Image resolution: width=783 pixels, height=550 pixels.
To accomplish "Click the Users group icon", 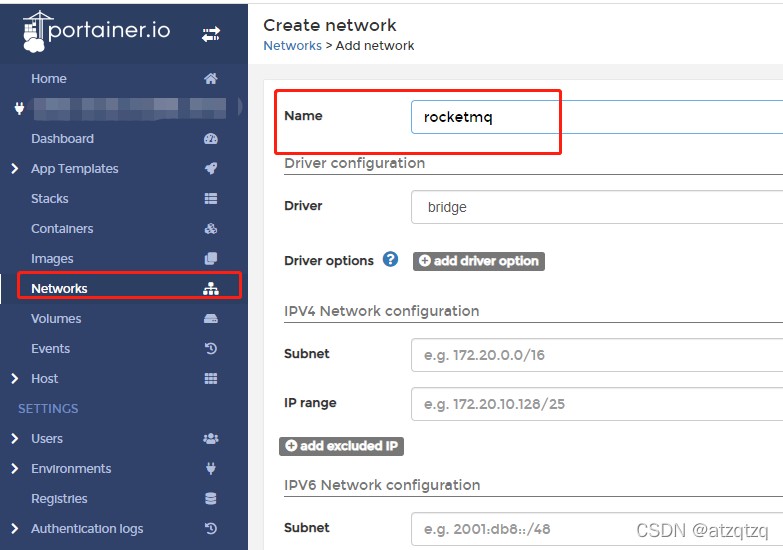I will point(211,439).
